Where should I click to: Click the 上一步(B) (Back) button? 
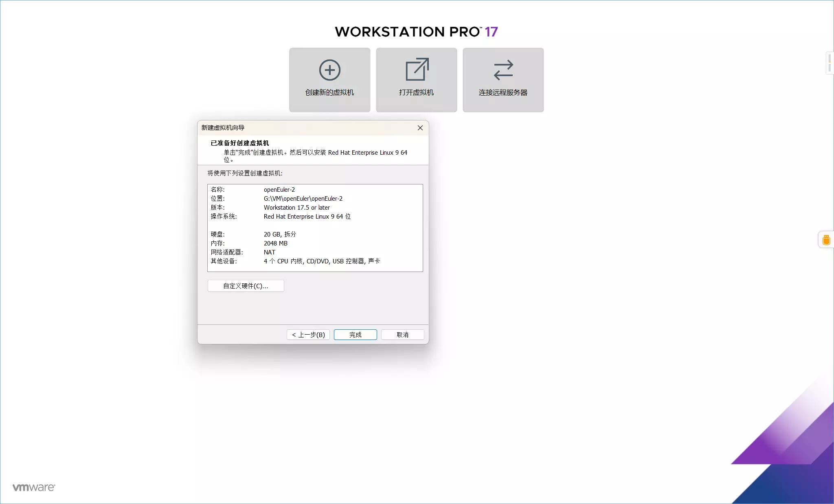(x=308, y=334)
